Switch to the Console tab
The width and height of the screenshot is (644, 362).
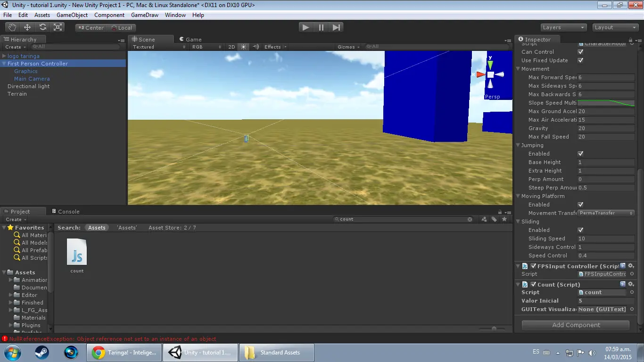pos(65,212)
